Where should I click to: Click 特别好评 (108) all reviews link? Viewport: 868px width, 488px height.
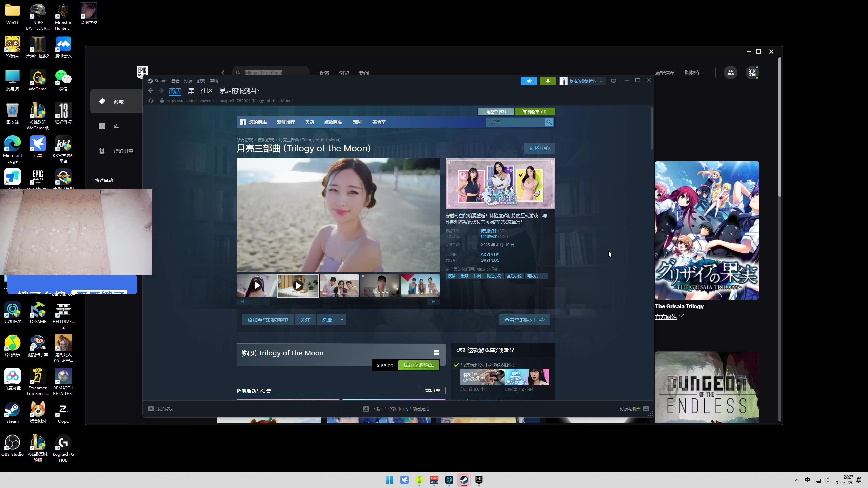click(x=494, y=237)
